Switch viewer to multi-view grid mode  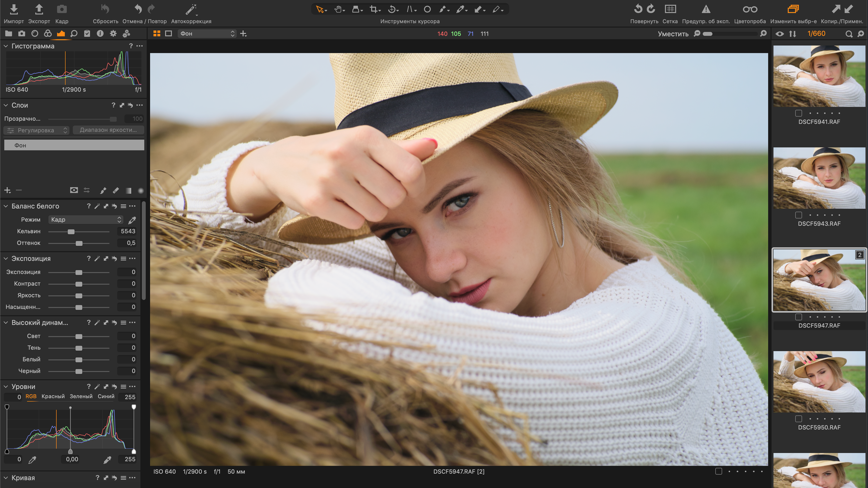point(157,34)
